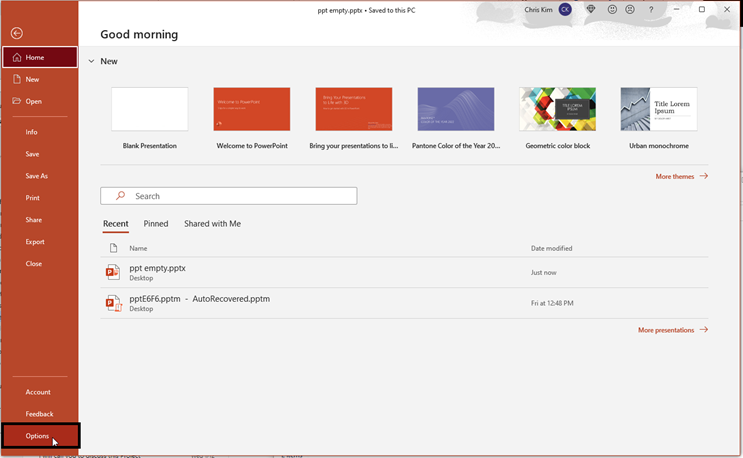Click the Open folder icon
743x458 pixels.
pos(17,101)
